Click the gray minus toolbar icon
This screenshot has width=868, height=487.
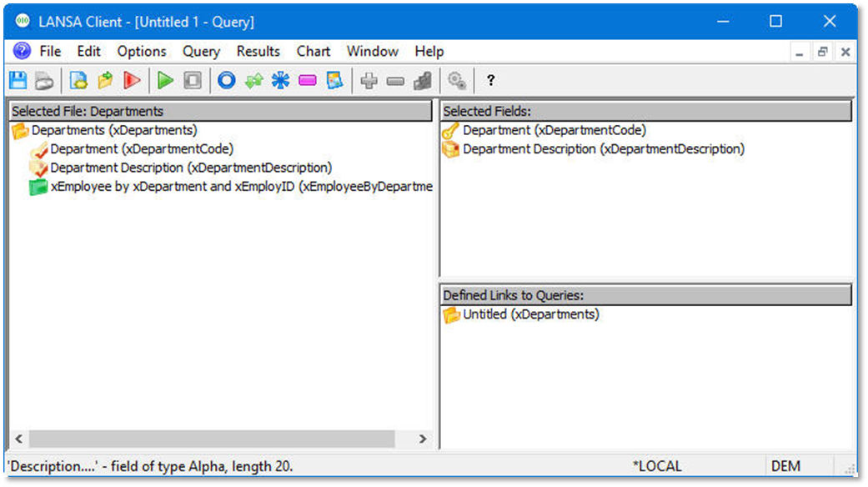(395, 82)
